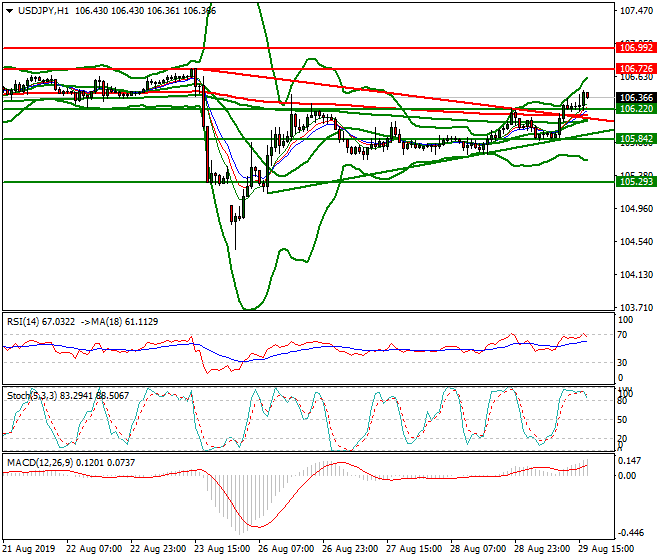Viewport: 660px width, 560px height.
Task: Click the 27 Aug 15:00 time axis label
Action: (414, 549)
